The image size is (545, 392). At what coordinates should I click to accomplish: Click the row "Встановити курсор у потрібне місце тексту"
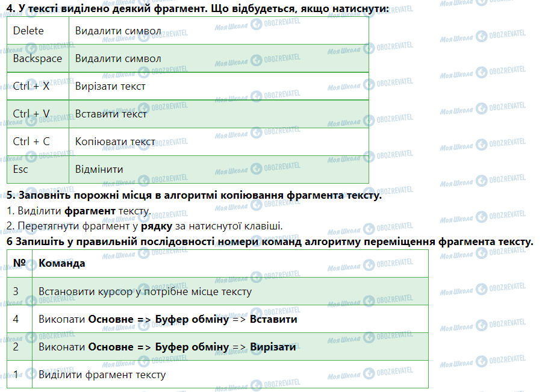(145, 291)
